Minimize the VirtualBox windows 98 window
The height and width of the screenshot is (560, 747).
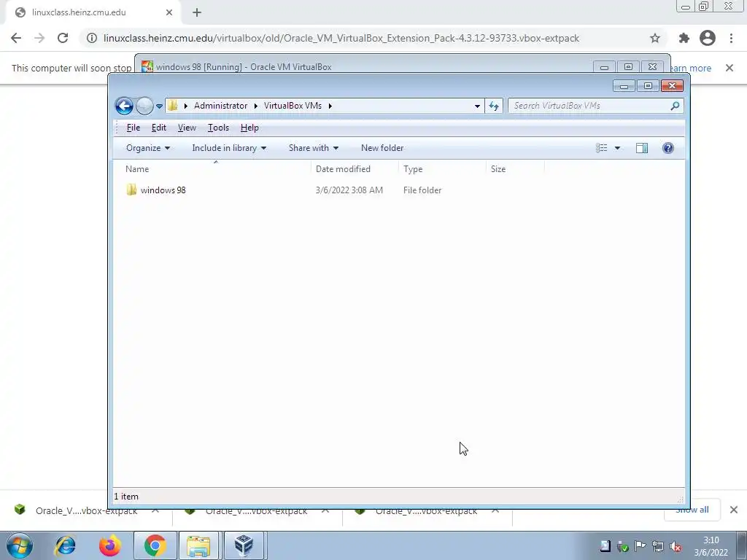[x=604, y=67]
